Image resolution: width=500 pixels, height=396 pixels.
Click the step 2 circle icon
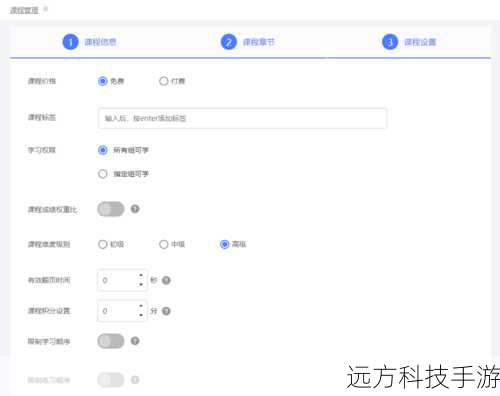tap(229, 42)
